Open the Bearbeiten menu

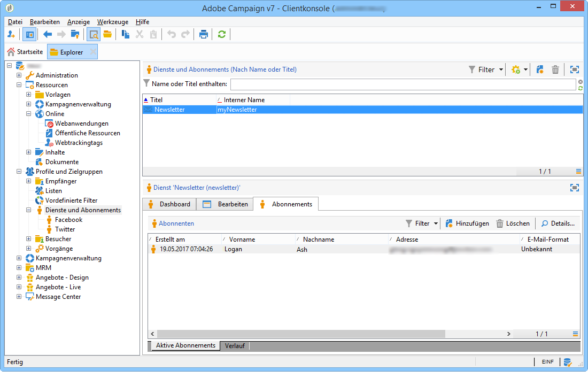pos(44,22)
